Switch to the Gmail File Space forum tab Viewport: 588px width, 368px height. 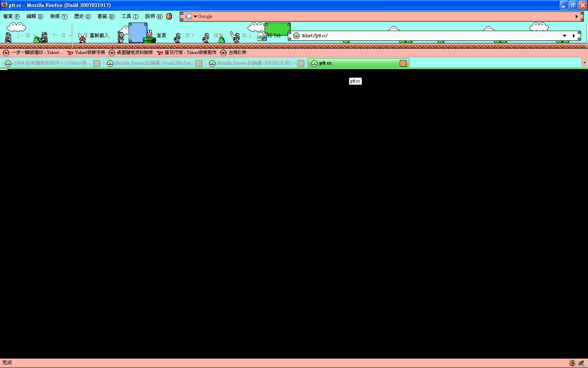(154, 63)
